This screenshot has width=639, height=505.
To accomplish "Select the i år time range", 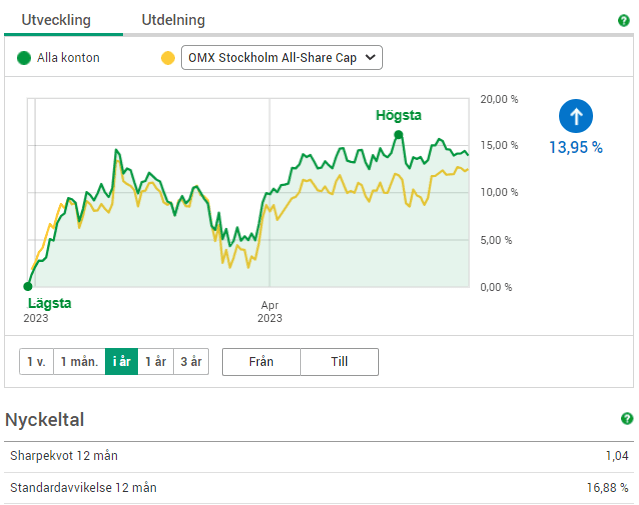I will (x=122, y=361).
